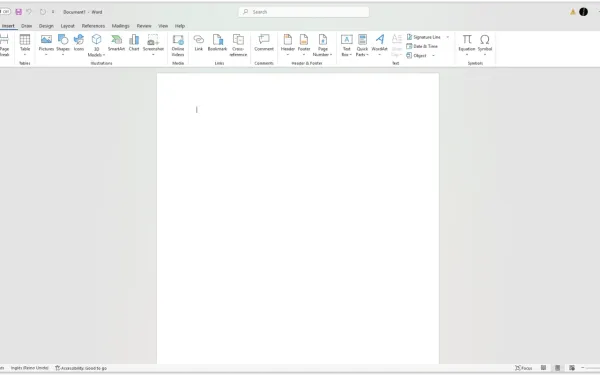Viewport: 600px width, 375px height.
Task: Click the Redo/Repeat icon
Action: (x=42, y=12)
